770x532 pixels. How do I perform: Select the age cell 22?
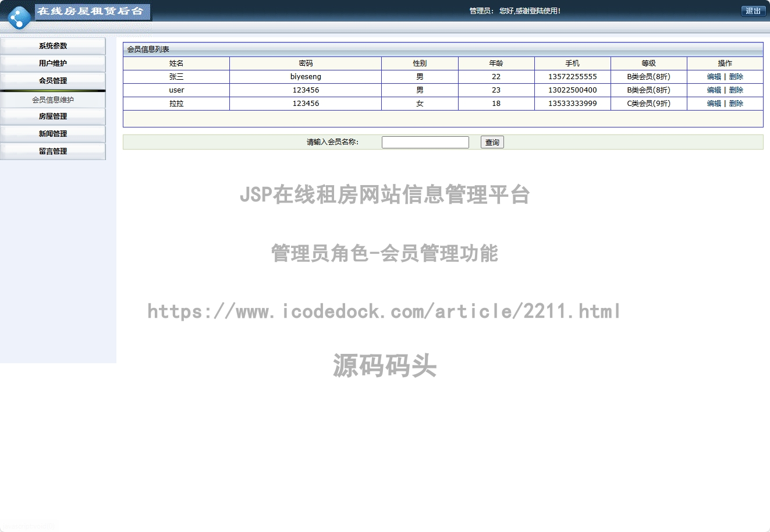(x=496, y=77)
